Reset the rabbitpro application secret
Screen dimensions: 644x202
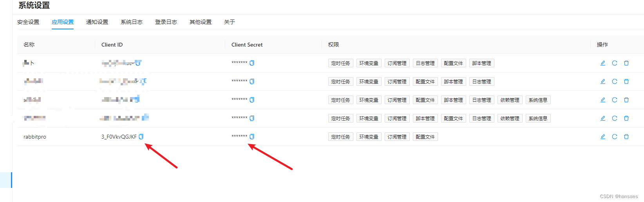[615, 137]
